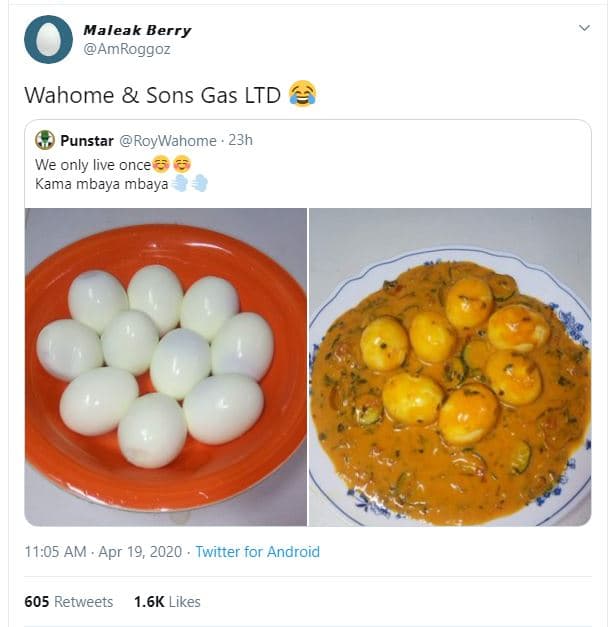
Task: Click Punstar's small profile avatar
Action: pos(45,140)
